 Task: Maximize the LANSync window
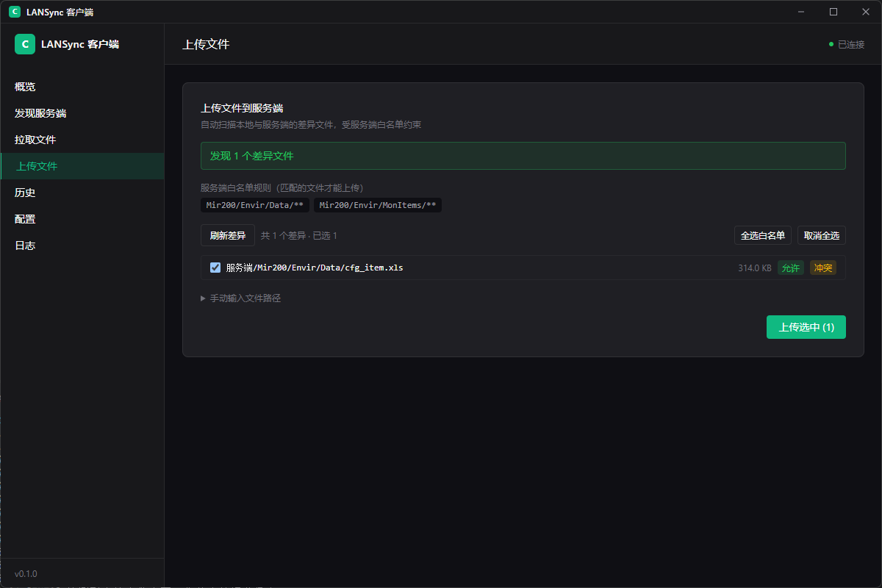(x=833, y=12)
